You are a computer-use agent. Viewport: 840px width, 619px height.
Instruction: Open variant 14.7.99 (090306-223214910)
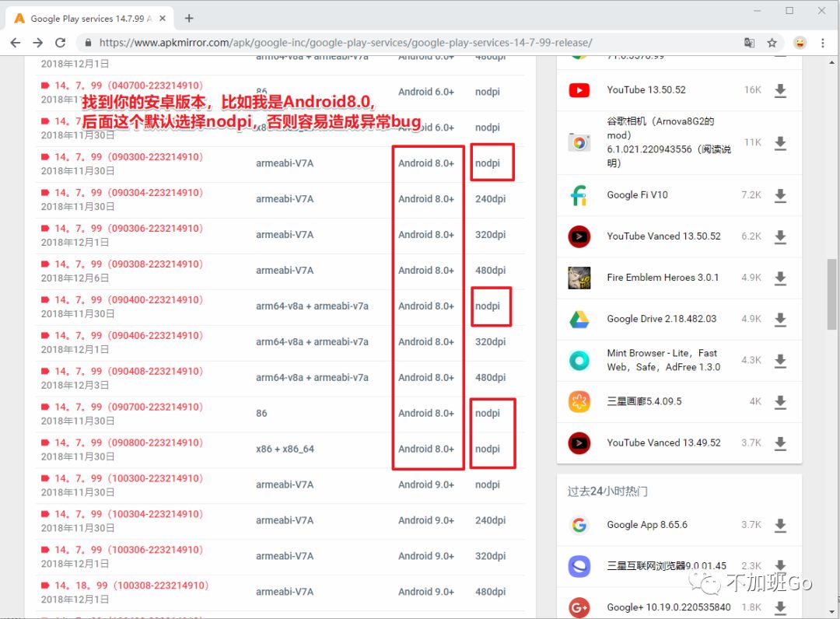(128, 229)
